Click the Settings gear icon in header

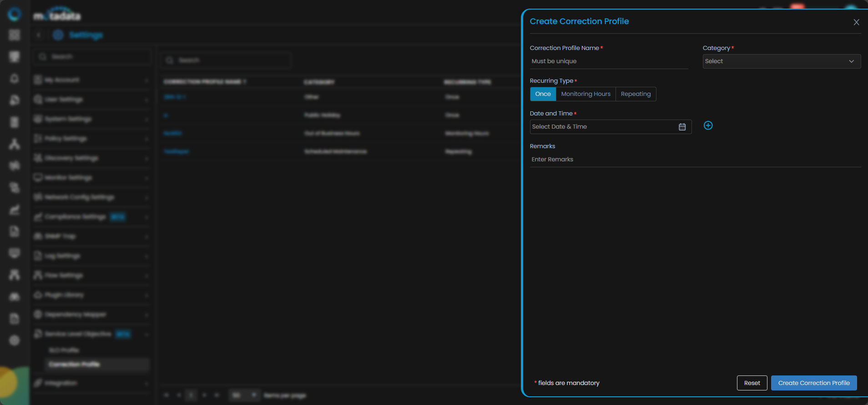[x=58, y=35]
